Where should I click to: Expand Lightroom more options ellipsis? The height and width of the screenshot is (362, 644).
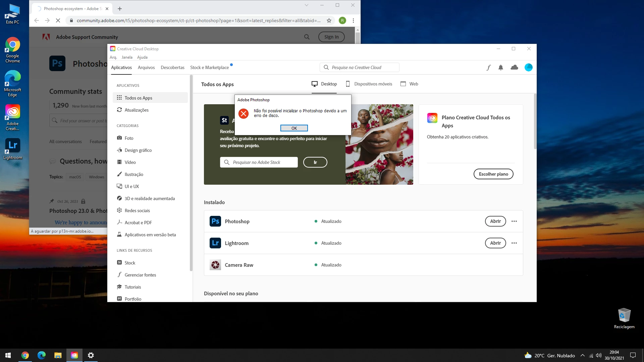click(x=514, y=243)
